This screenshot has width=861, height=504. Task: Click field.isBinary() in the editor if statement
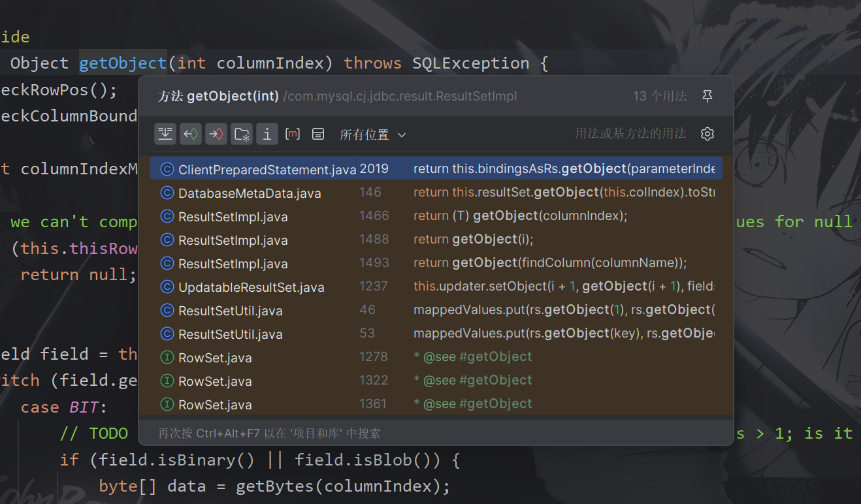click(176, 460)
